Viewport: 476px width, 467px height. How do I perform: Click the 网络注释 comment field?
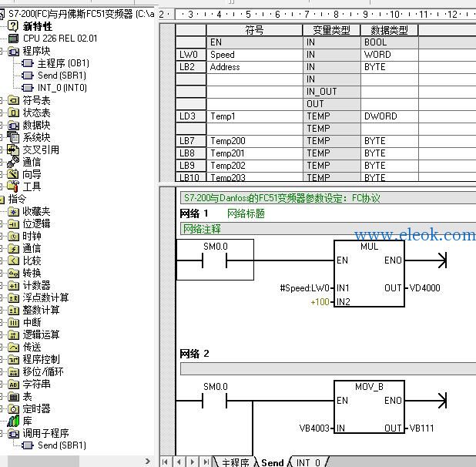coord(328,229)
